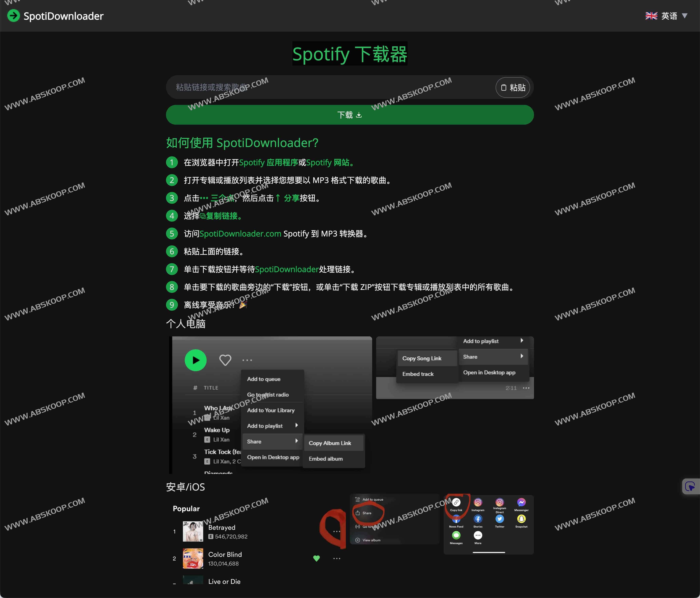
Task: Click the Live or Die track title
Action: (x=224, y=581)
